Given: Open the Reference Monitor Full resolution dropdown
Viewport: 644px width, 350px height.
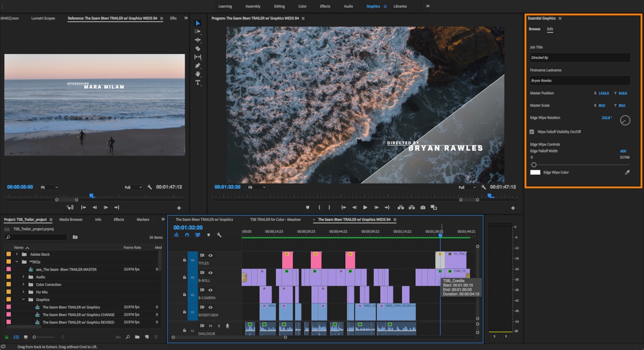Looking at the screenshot, I should tap(133, 187).
